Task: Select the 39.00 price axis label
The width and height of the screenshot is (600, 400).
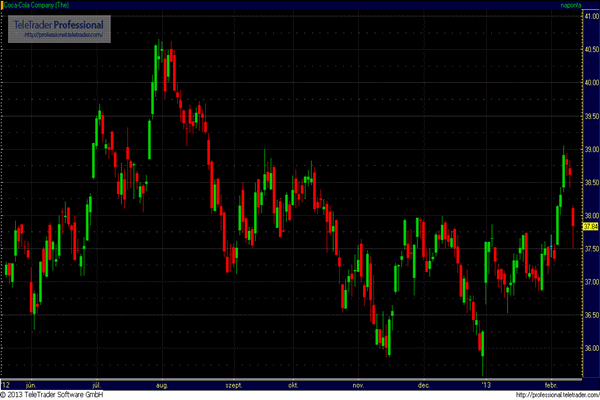Action: coord(589,149)
